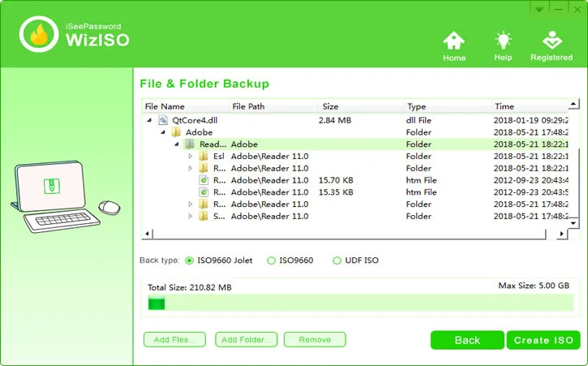Click the 15.70 KB htm file icon
Screen dimensions: 588x366
tap(204, 180)
